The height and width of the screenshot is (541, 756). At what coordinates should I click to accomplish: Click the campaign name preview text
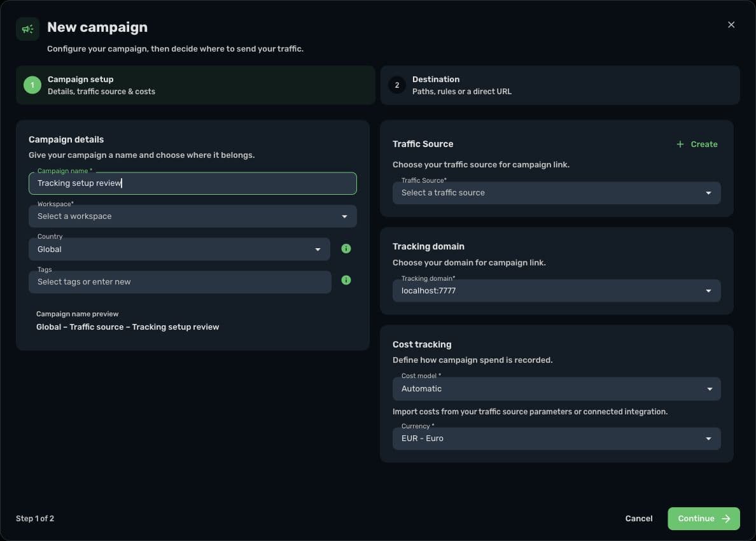pos(127,327)
